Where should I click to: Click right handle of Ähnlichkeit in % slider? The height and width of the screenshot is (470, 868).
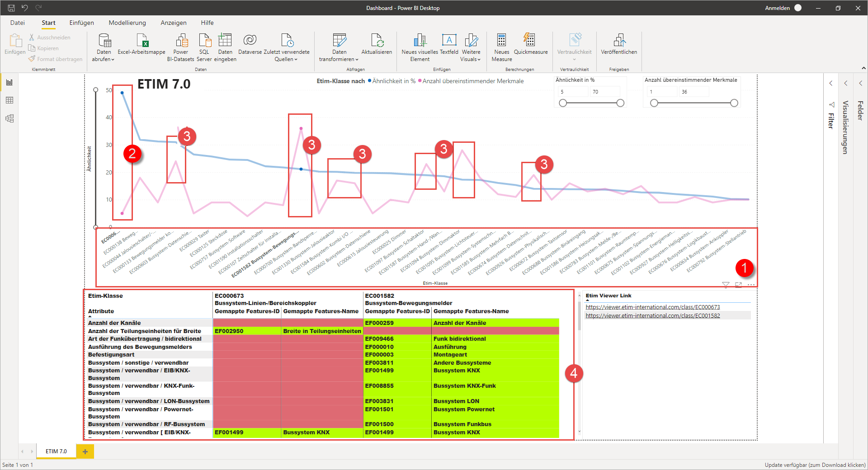pos(620,103)
